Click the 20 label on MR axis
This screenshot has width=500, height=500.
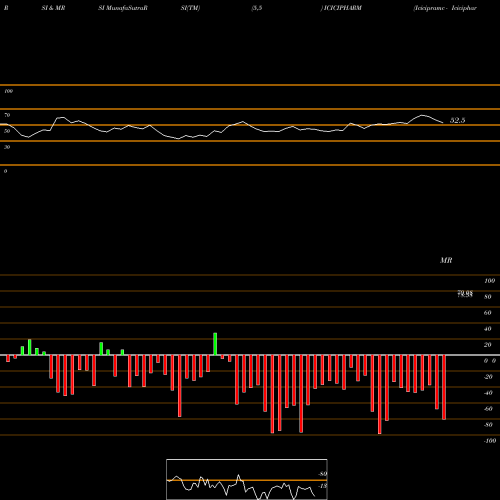pyautogui.click(x=488, y=345)
